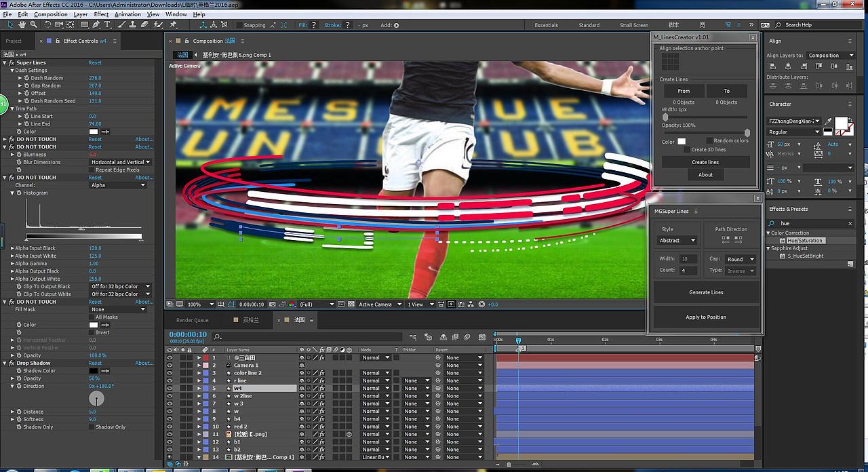Enable the Snapping checkbox
868x472 pixels.
pyautogui.click(x=239, y=25)
